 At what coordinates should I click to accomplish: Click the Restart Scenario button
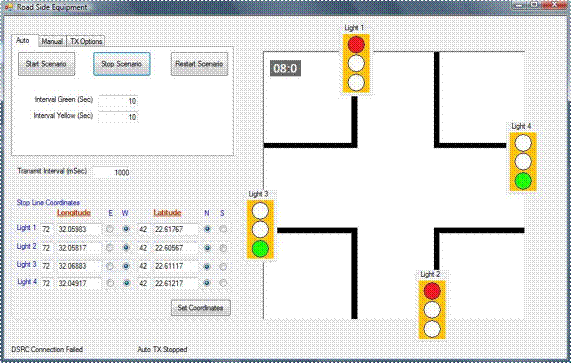pos(200,64)
